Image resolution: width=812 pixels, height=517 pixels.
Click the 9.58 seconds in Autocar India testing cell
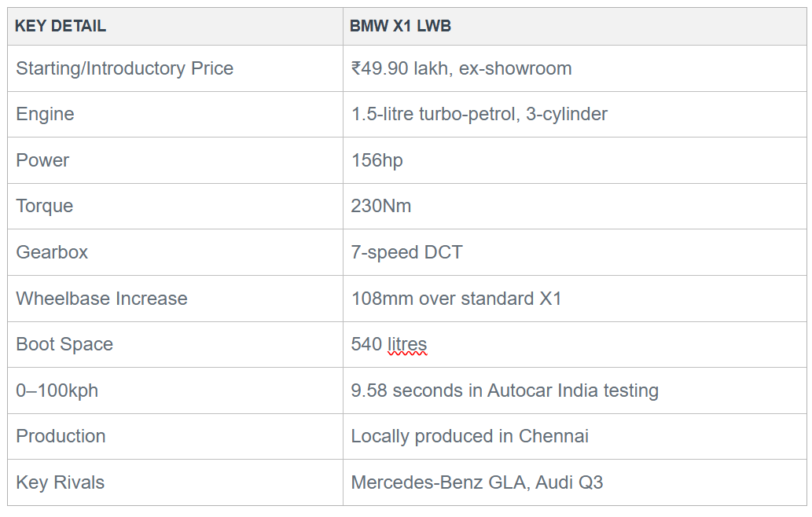pyautogui.click(x=575, y=390)
